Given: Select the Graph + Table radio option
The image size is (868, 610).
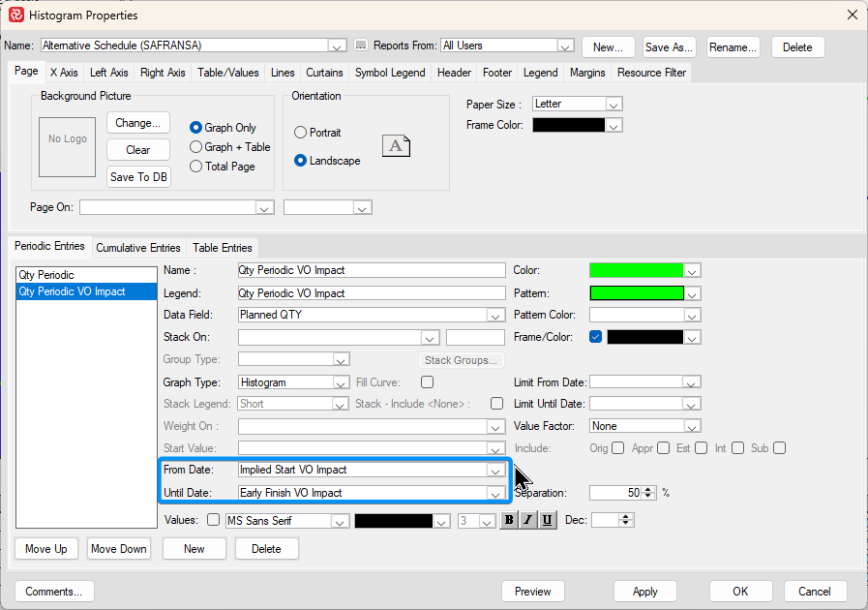Looking at the screenshot, I should click(x=196, y=147).
